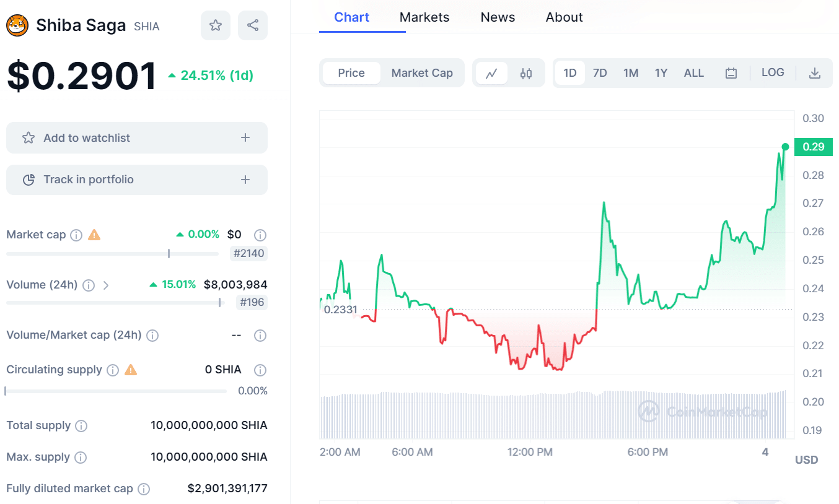Click the USD currency label
This screenshot has height=504, width=839.
pos(807,460)
